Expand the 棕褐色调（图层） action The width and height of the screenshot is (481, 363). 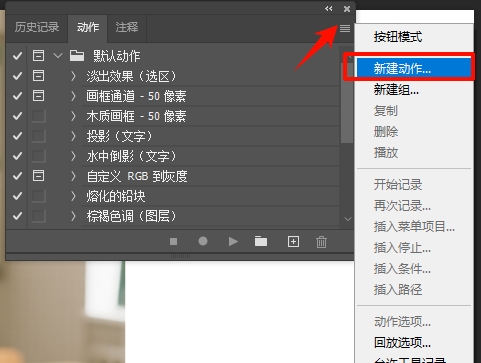tap(73, 216)
